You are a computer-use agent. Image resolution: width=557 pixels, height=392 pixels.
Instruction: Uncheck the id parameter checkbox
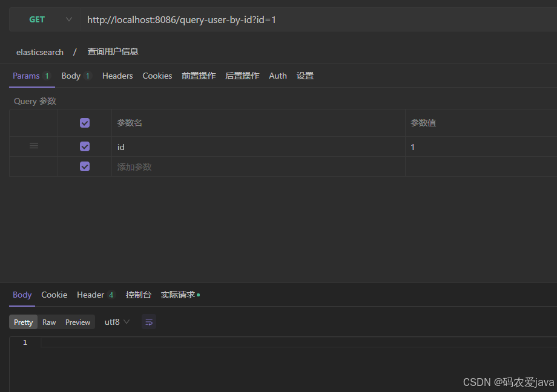[85, 146]
